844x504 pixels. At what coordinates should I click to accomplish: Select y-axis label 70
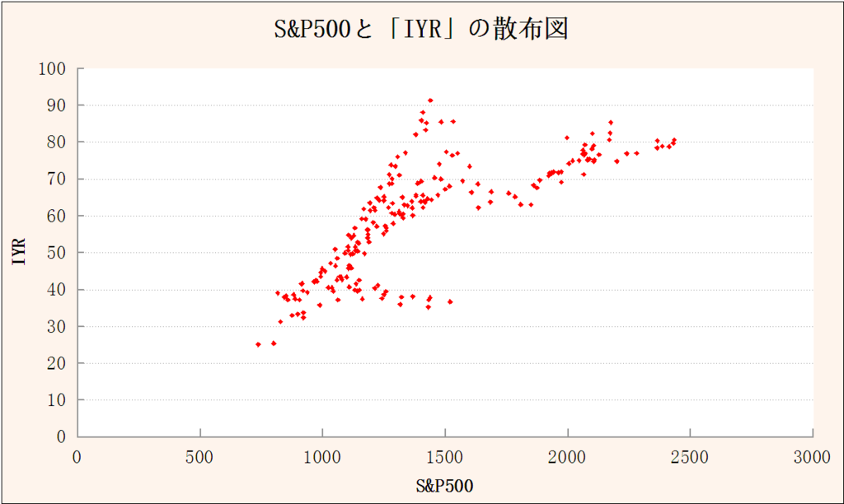(x=57, y=179)
